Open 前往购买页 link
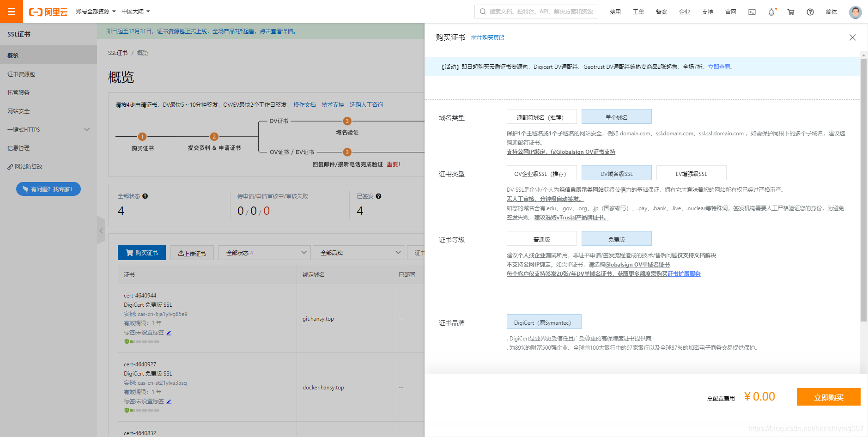The width and height of the screenshot is (868, 437). point(487,38)
